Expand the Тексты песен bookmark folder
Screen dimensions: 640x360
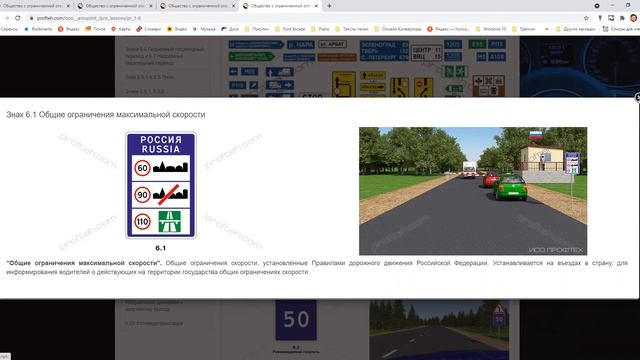pyautogui.click(x=352, y=29)
